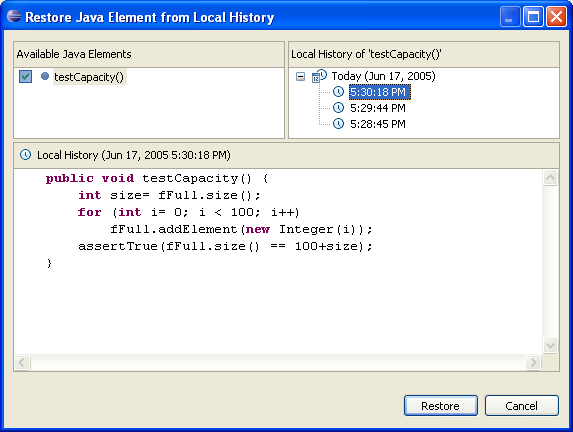Screen dimensions: 573x432
Task: Click the code viewer's scroll up arrow
Action: pyautogui.click(x=550, y=178)
